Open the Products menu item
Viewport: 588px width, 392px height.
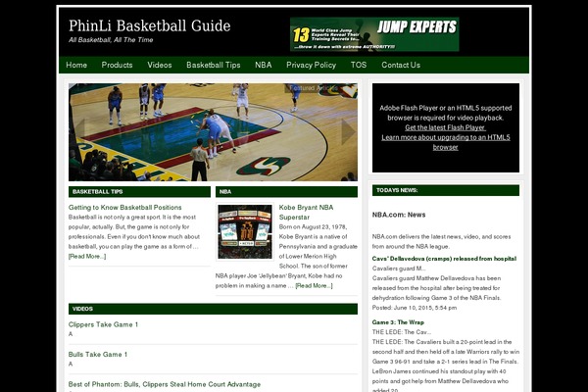[x=117, y=65]
